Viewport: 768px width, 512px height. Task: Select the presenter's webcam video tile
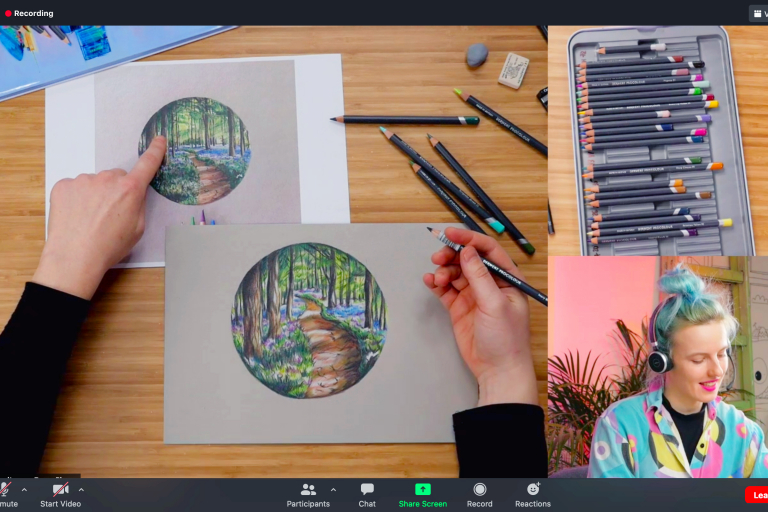657,366
